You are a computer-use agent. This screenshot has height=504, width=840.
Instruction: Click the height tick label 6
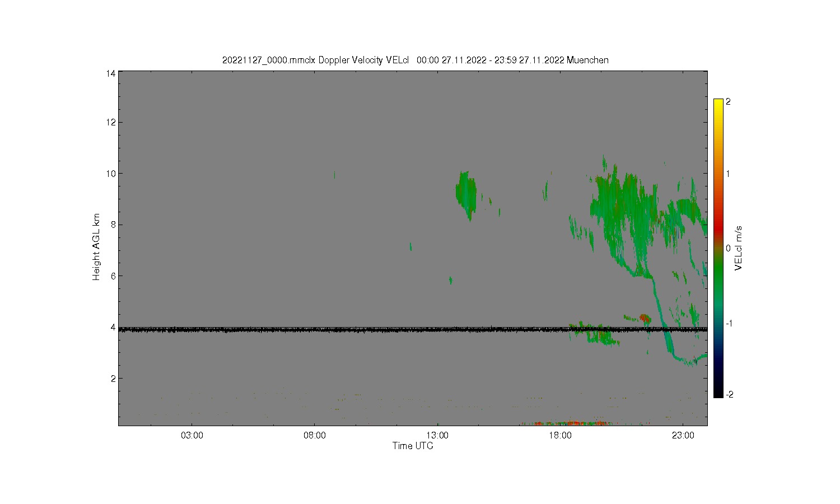tap(113, 276)
